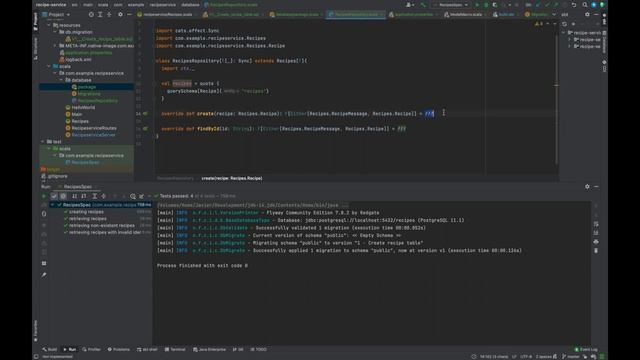Toggle show ignored tests button in Run toolbar
The height and width of the screenshot is (360, 640).
[63, 196]
